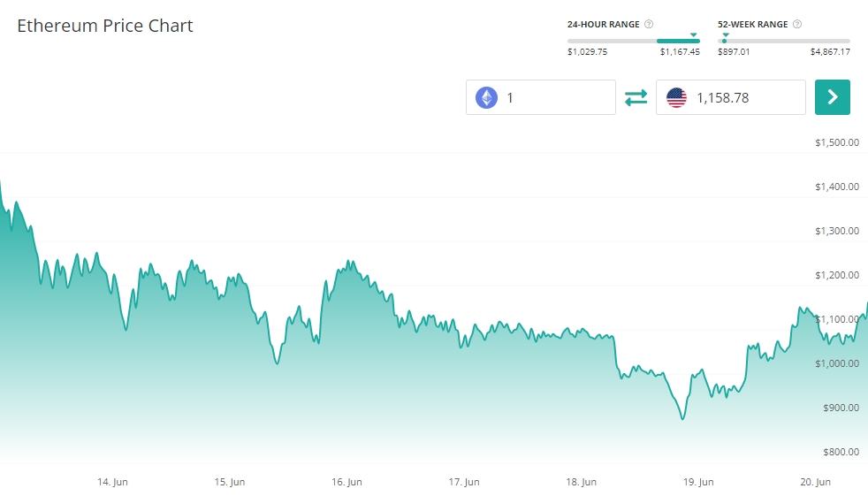Select the 14. Jun date label

[110, 482]
